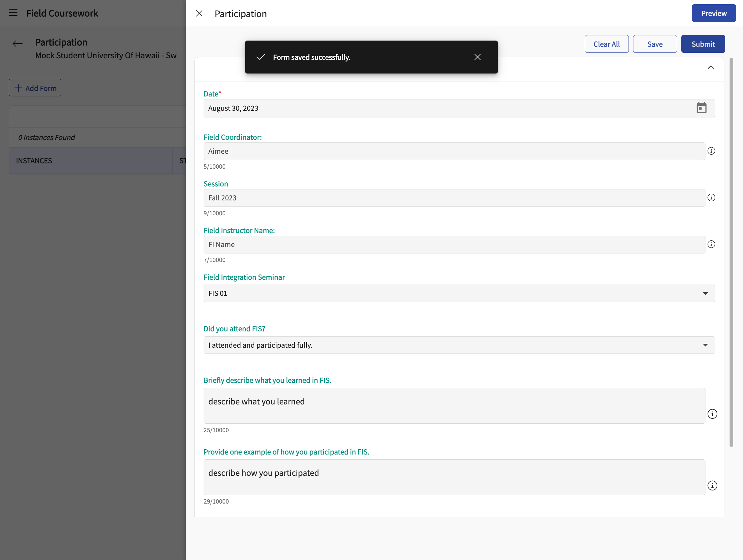Edit the 'describe what you learned' text area

point(454,406)
